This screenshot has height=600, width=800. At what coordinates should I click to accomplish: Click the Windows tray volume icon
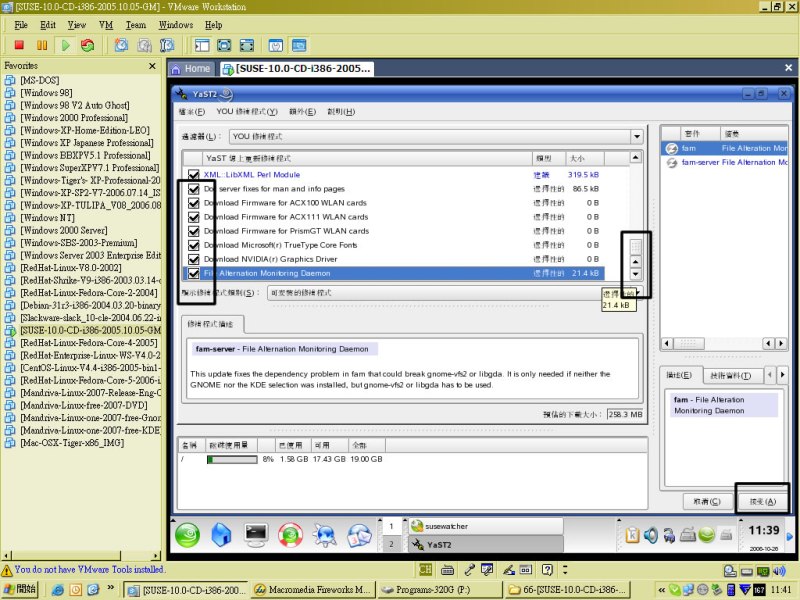coord(779,571)
